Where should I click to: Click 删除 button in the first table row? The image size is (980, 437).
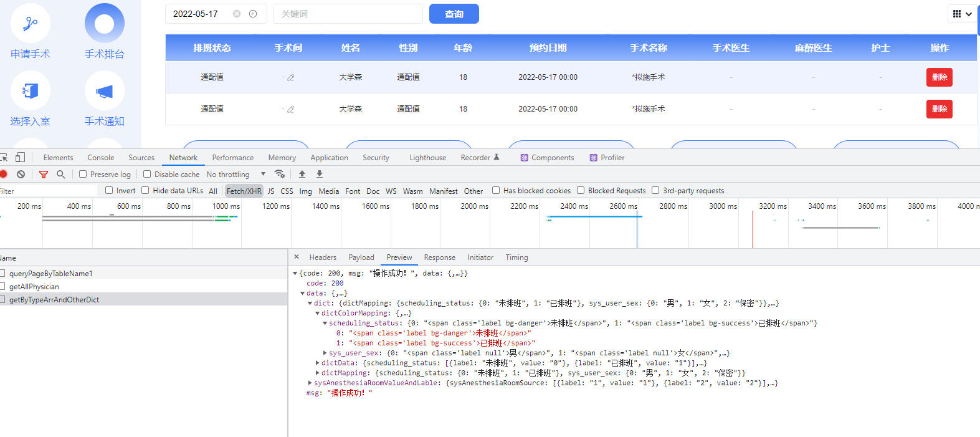pos(940,77)
